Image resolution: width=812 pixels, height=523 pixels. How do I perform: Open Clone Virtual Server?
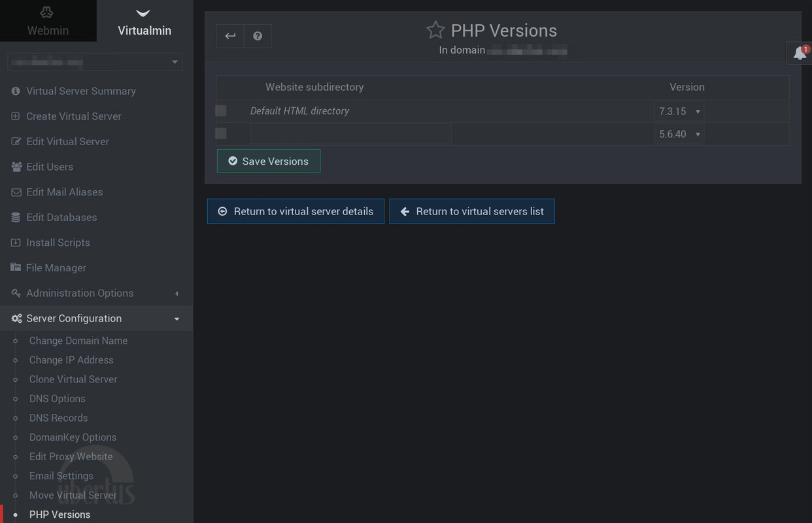click(73, 379)
